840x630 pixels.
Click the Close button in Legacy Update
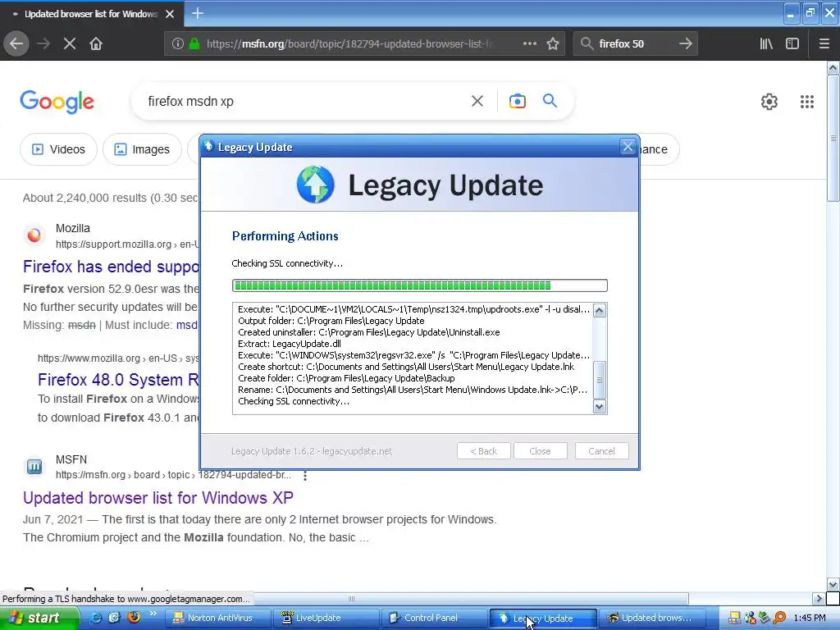pyautogui.click(x=540, y=451)
